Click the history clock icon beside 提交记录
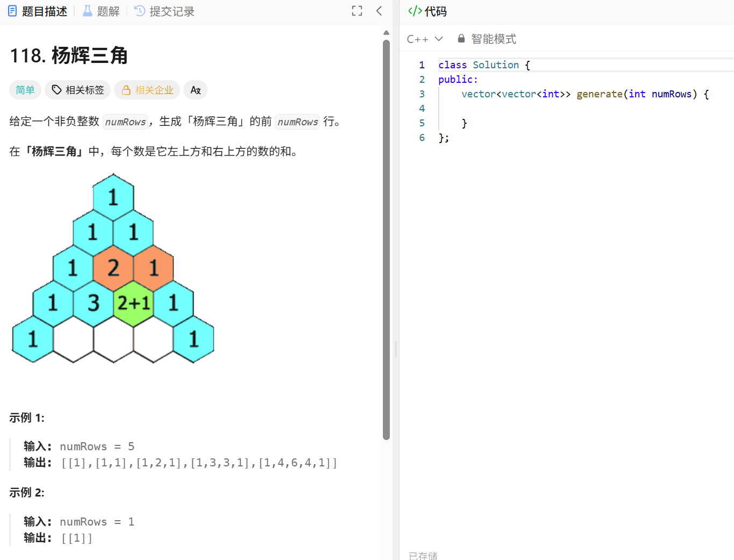Screen dimensions: 734x560 138,11
